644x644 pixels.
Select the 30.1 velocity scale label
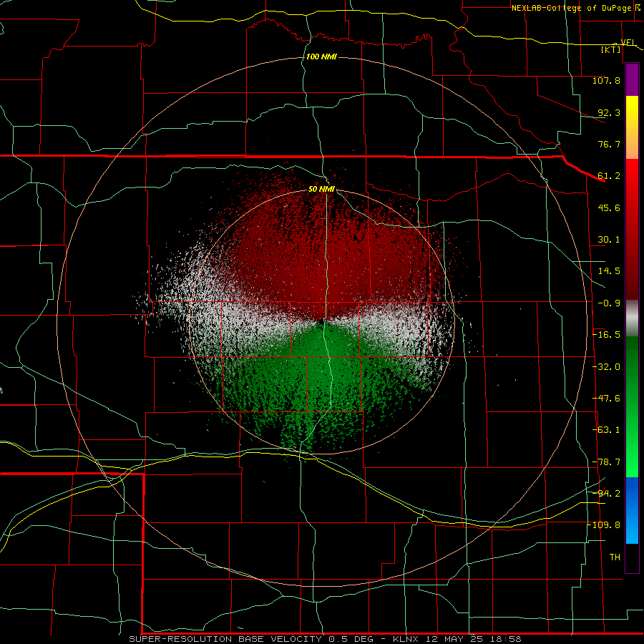[x=609, y=240]
